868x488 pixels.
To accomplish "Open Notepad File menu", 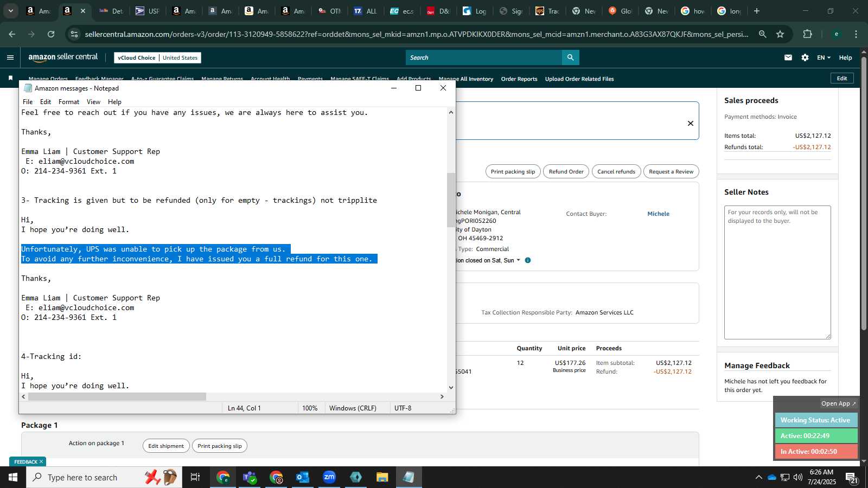I will click(x=28, y=102).
